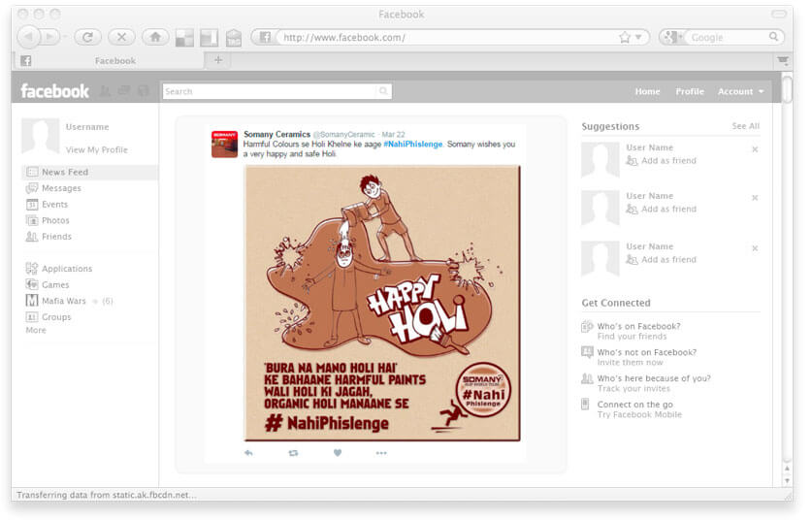Retweet the post with retweet icon
Viewport: 812px width, 520px height.
pos(293,453)
